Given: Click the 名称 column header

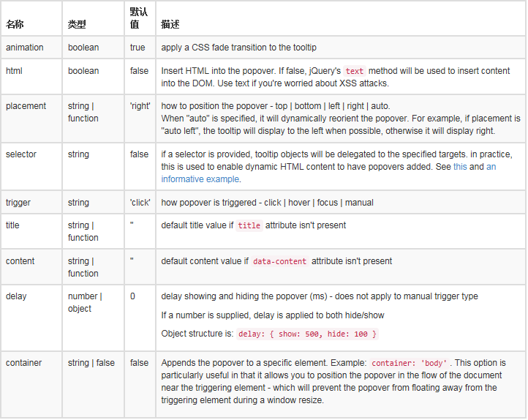Looking at the screenshot, I should (15, 24).
